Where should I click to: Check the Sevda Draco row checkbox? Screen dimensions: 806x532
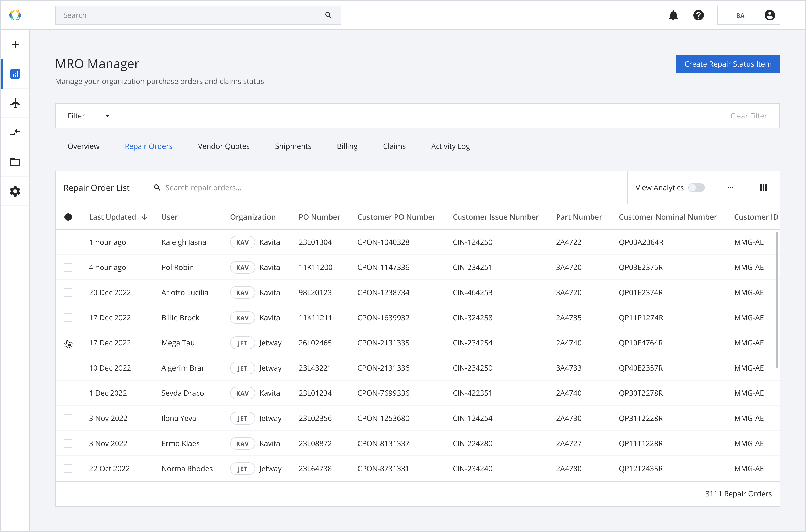pyautogui.click(x=68, y=393)
